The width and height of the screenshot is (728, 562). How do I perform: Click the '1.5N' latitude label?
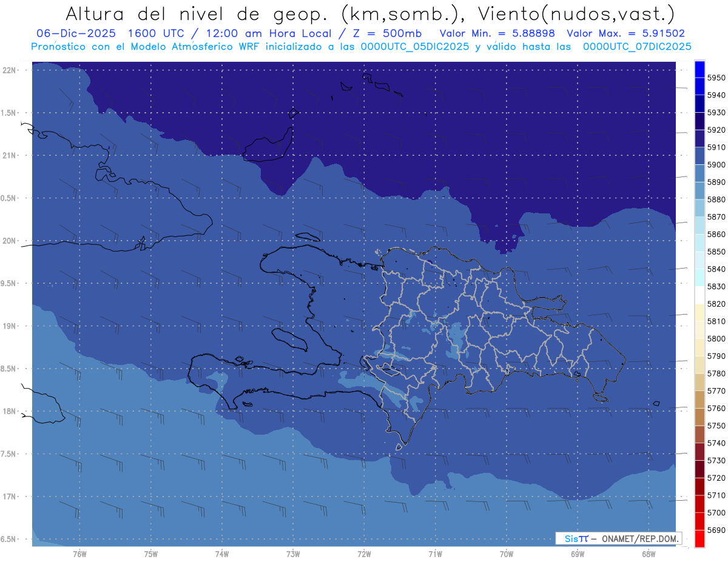click(x=9, y=113)
